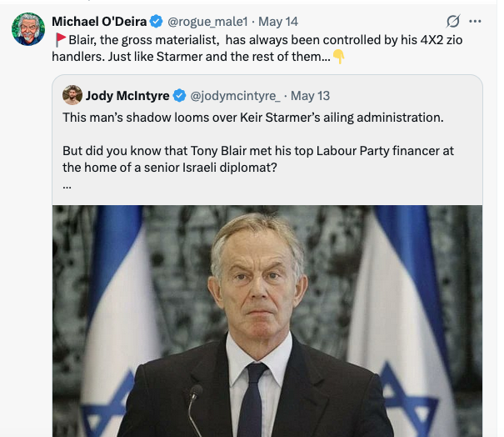
Task: Click the red flag emoji starting the tweet
Action: (x=60, y=40)
